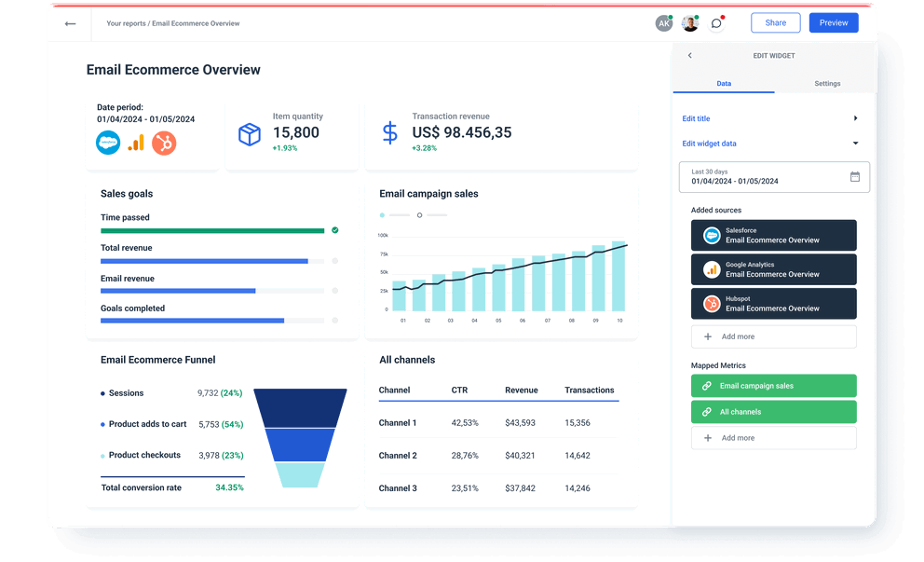Select the Salesforce source icon in the date card
The image size is (924, 562).
tap(108, 143)
